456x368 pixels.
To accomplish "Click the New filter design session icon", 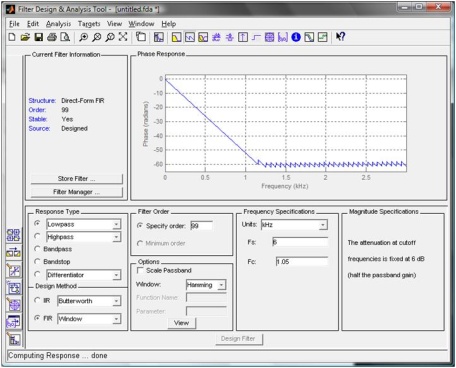I will pos(12,37).
